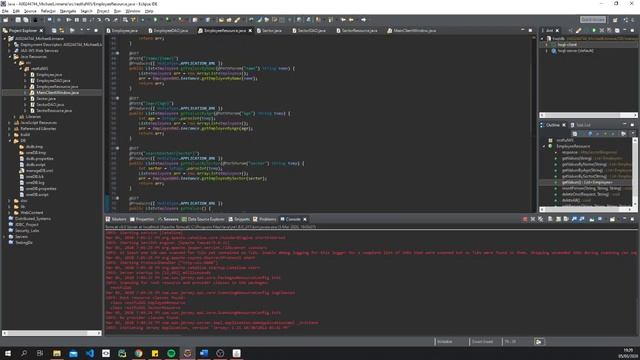The width and height of the screenshot is (640, 360).
Task: Click the Debug launch toolbar icon
Action: (143, 20)
